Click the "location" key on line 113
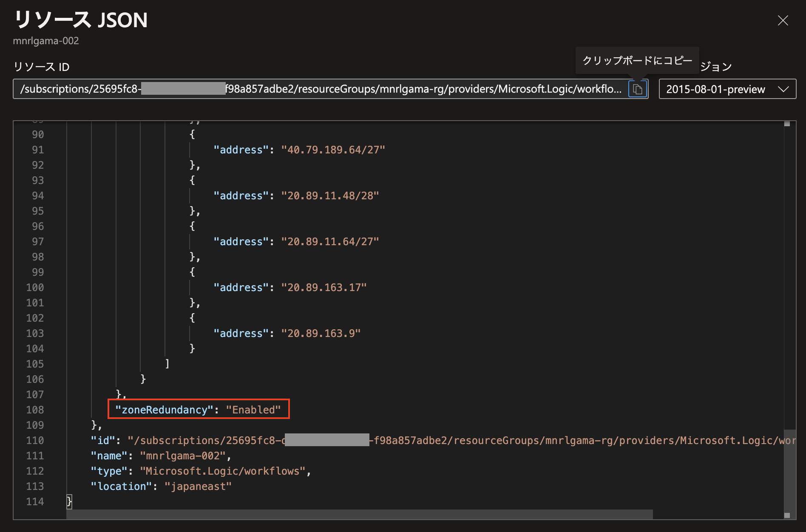The width and height of the screenshot is (806, 532). click(x=122, y=486)
